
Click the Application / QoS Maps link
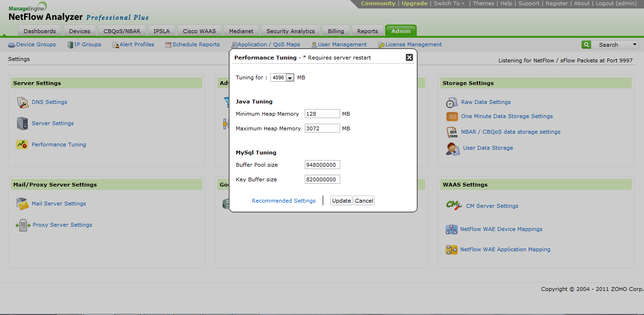269,44
